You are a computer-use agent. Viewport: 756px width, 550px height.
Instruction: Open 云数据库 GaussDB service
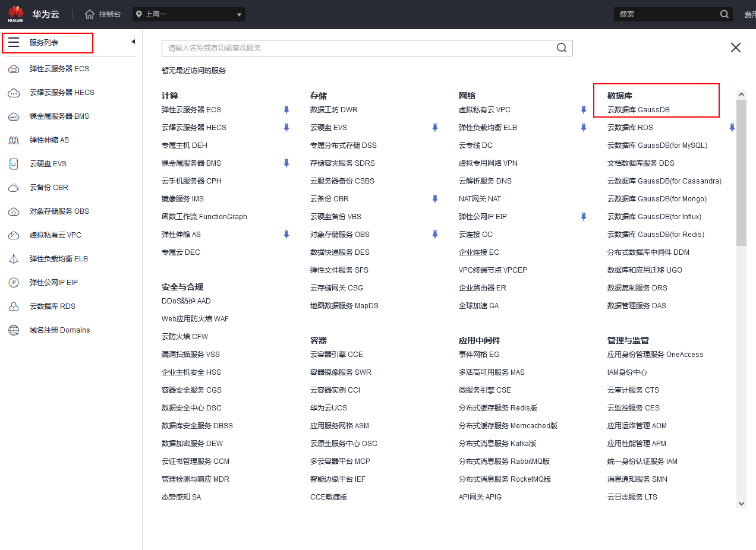pos(638,110)
